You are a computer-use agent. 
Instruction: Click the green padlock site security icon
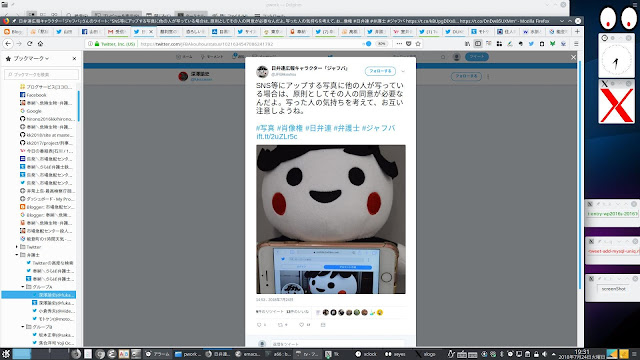97,44
